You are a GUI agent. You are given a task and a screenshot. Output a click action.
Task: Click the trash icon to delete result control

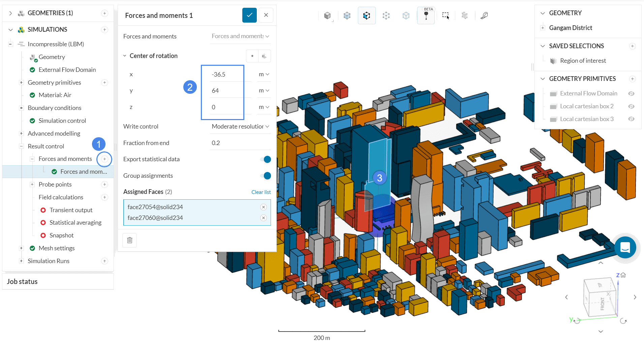click(130, 240)
